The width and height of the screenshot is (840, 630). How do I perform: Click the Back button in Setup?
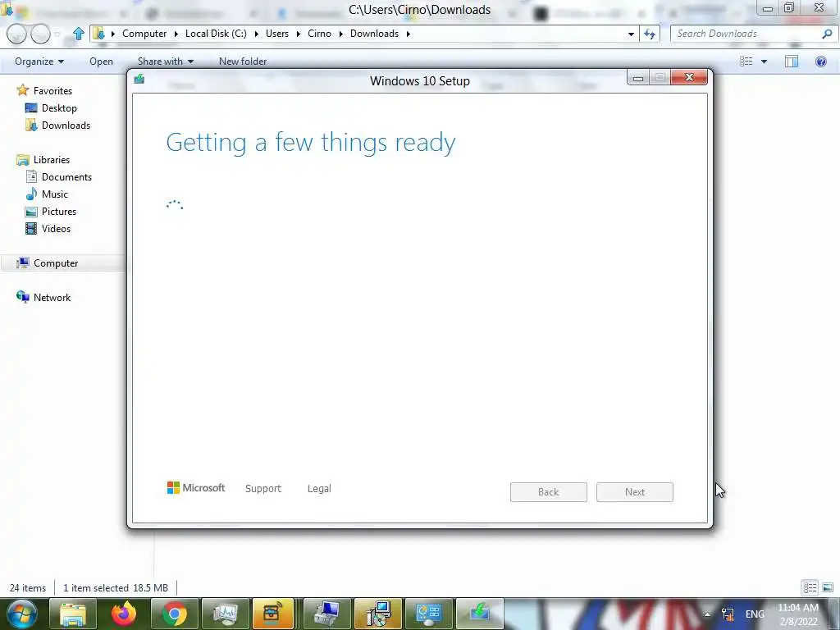[x=549, y=492]
